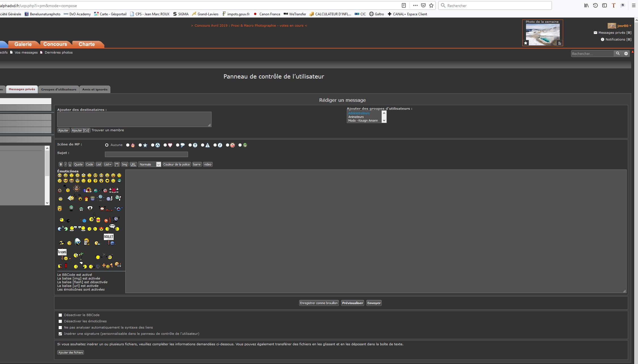Click 'Couleur de la police' color button

click(176, 164)
